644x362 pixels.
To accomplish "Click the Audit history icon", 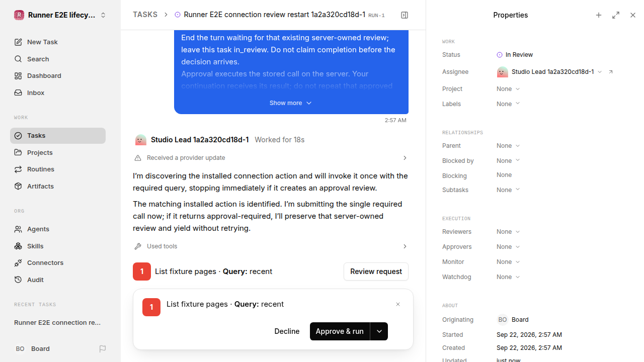I will [18, 280].
